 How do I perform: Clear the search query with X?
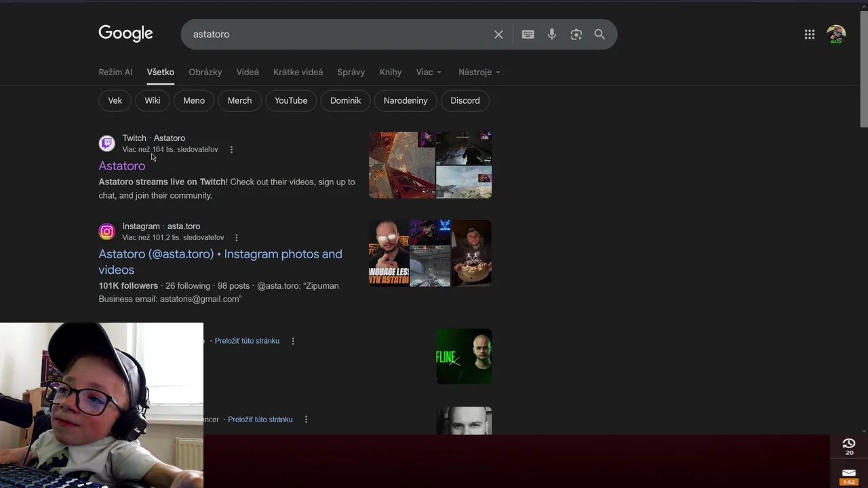coord(498,35)
